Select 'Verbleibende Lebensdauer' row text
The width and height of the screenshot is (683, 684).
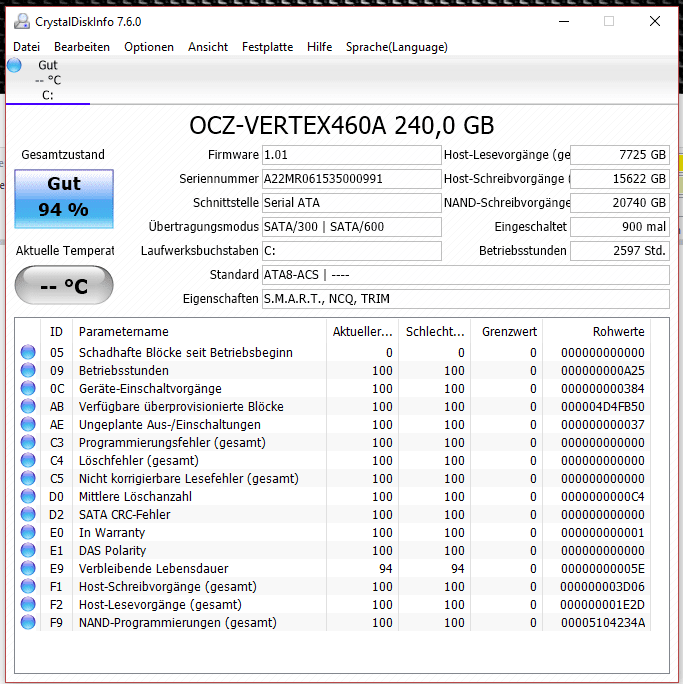click(153, 568)
